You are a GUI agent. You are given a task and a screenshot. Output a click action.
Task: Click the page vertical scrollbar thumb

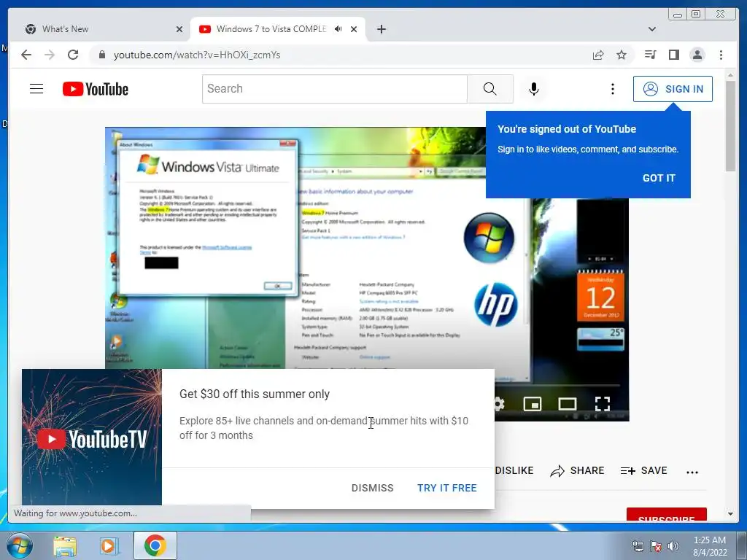(730, 125)
